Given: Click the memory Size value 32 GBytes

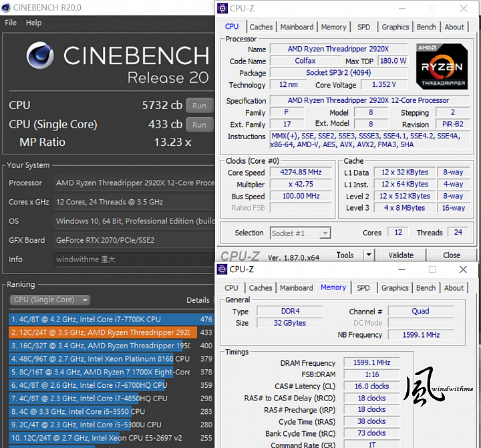Looking at the screenshot, I should [290, 323].
